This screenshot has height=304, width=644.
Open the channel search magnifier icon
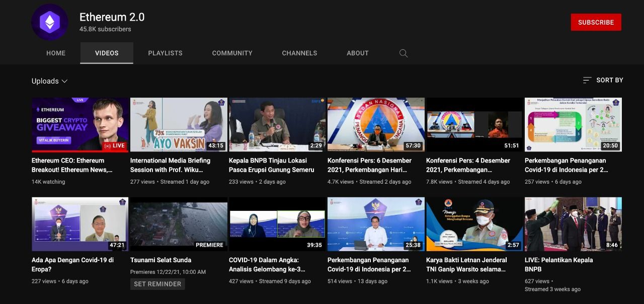[x=404, y=53]
